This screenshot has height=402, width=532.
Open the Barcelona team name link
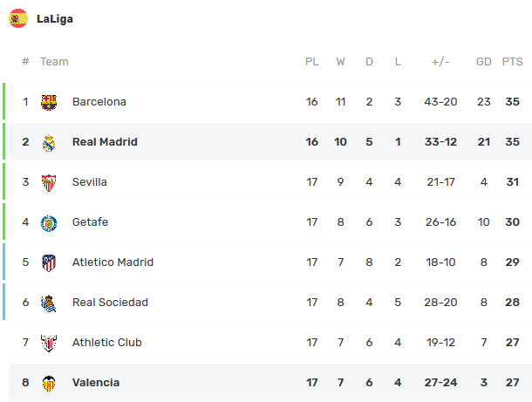pos(99,102)
